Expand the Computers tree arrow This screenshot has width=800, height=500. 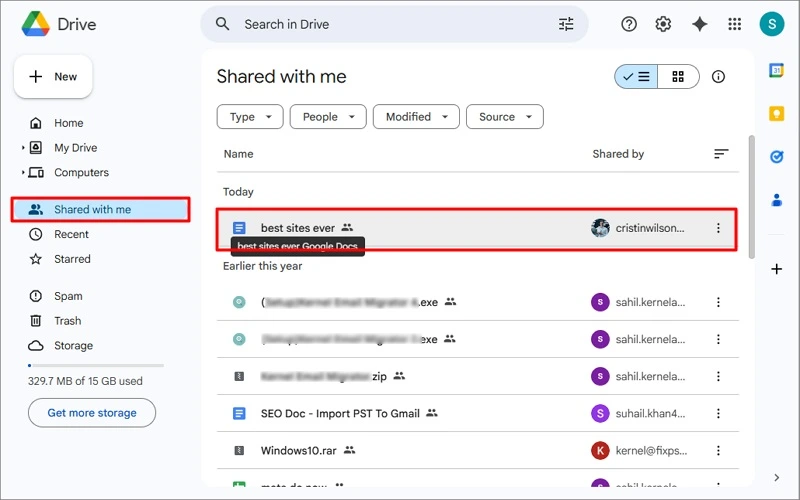pos(23,172)
